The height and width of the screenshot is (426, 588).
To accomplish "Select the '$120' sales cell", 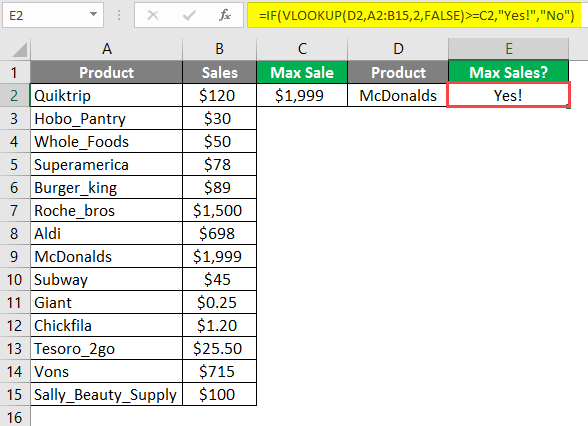I will (219, 95).
